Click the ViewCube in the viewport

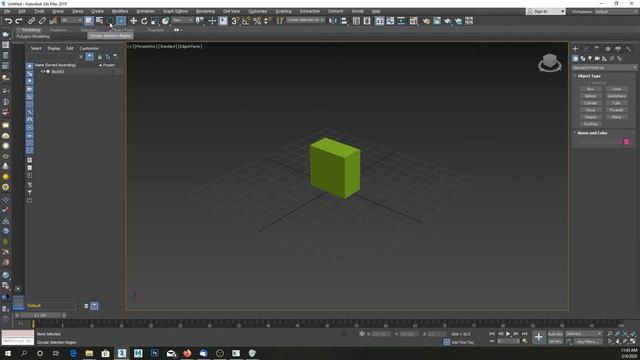click(549, 62)
